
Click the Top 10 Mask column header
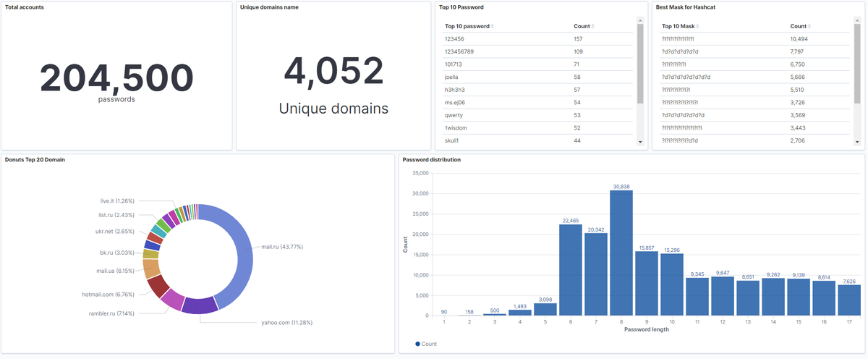tap(678, 26)
